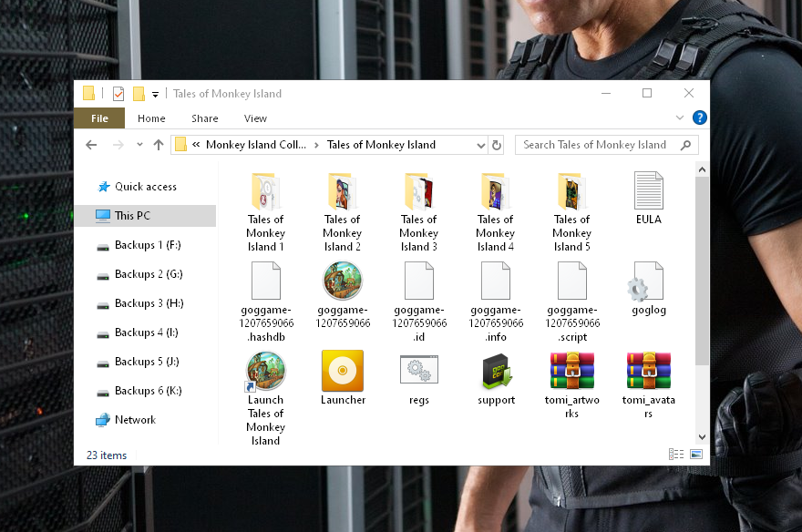Select the goglog file with gear icon
Screen dimensions: 802x532
pos(649,289)
